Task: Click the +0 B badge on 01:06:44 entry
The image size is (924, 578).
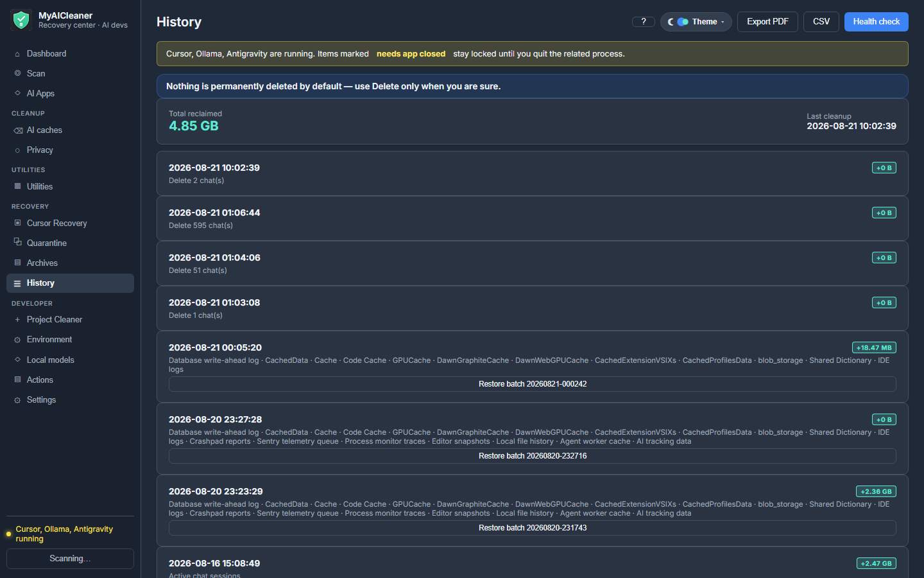Action: [884, 213]
